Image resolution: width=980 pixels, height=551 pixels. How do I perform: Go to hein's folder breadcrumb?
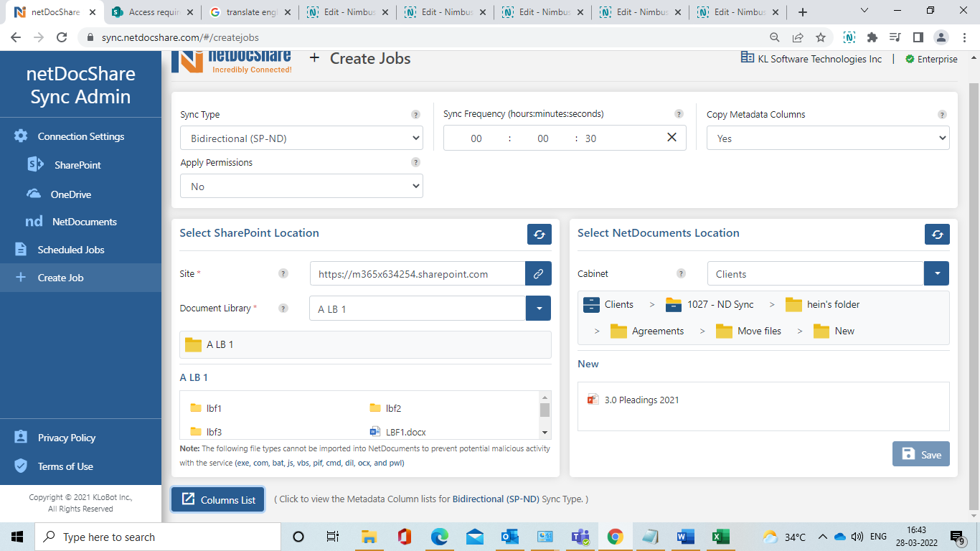tap(822, 304)
